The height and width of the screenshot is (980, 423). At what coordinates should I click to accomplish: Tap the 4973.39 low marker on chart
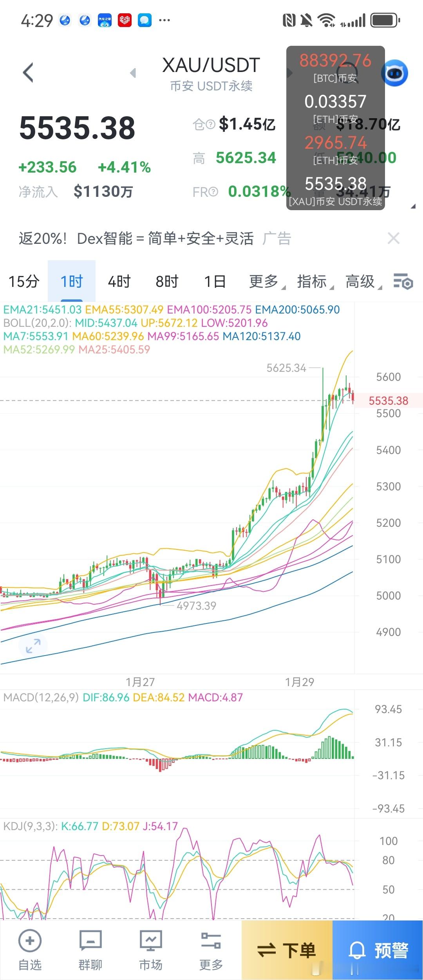(x=196, y=606)
